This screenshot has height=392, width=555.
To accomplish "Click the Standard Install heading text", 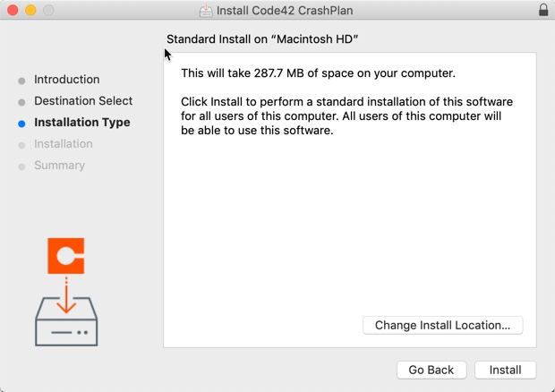I will 262,38.
